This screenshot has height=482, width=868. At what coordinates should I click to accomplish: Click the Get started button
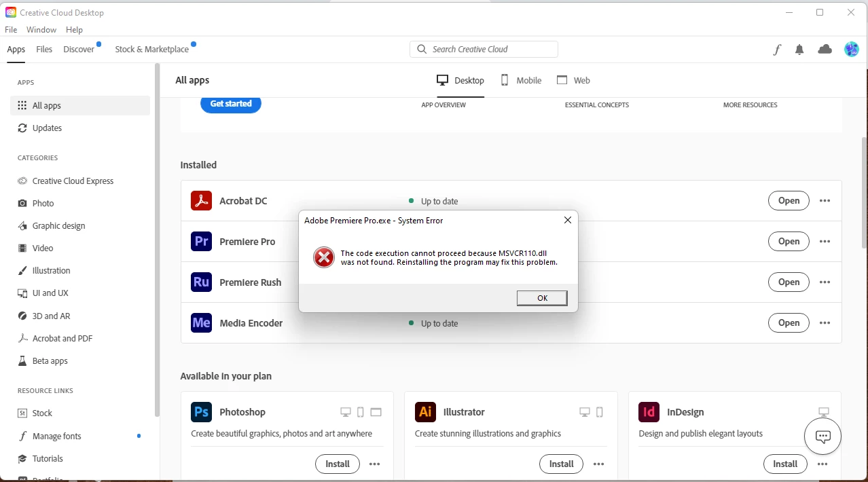point(231,104)
